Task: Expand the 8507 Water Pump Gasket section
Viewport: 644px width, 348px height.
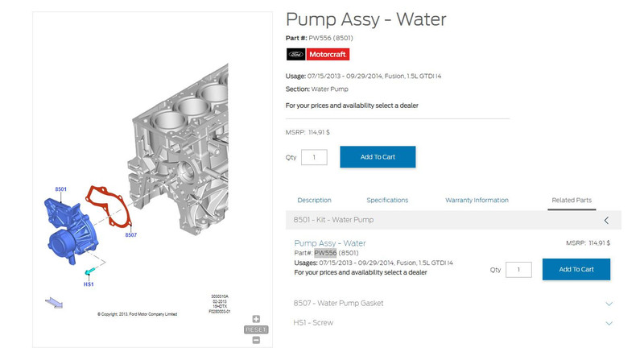Action: point(609,304)
